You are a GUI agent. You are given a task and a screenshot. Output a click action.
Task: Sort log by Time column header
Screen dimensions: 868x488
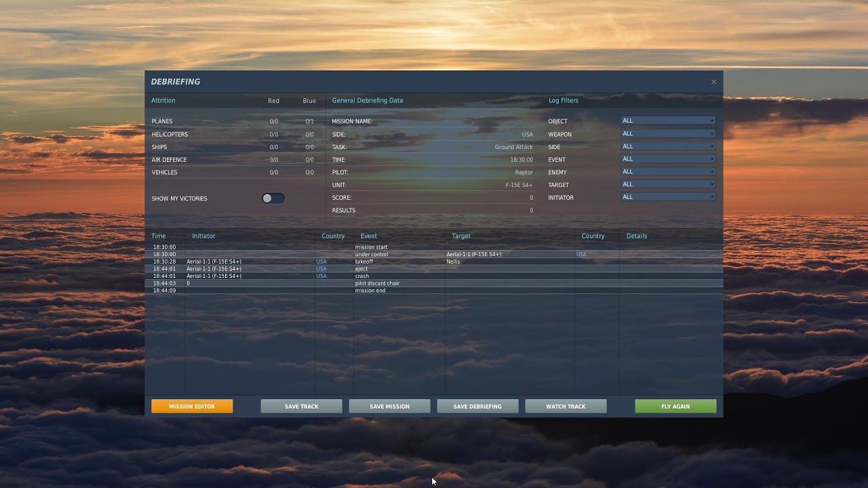(x=159, y=236)
